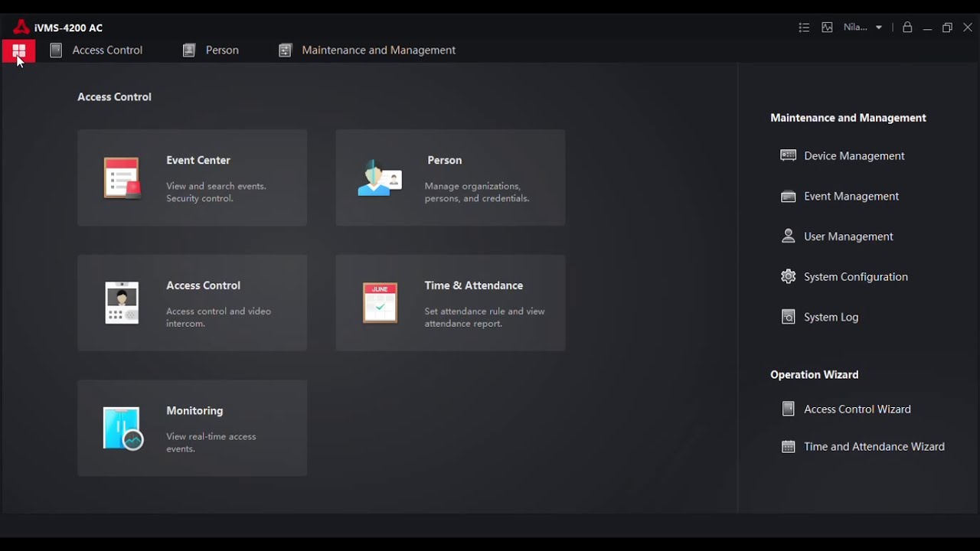
Task: Click the icon beside Device Management
Action: (x=788, y=155)
